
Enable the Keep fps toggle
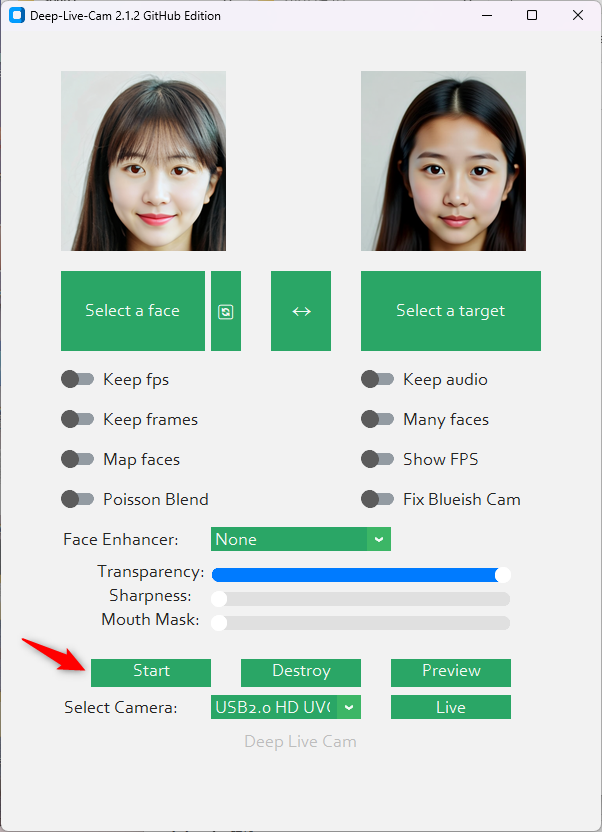click(77, 379)
